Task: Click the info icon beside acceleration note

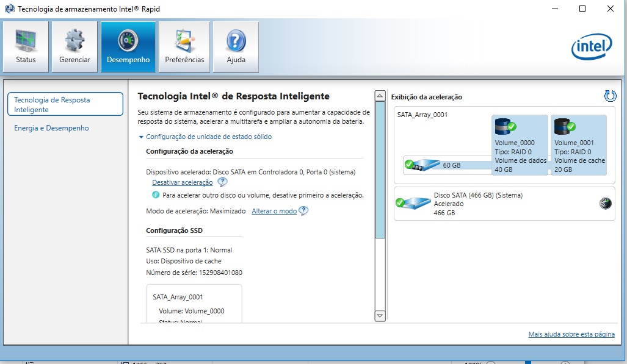Action: tap(156, 195)
